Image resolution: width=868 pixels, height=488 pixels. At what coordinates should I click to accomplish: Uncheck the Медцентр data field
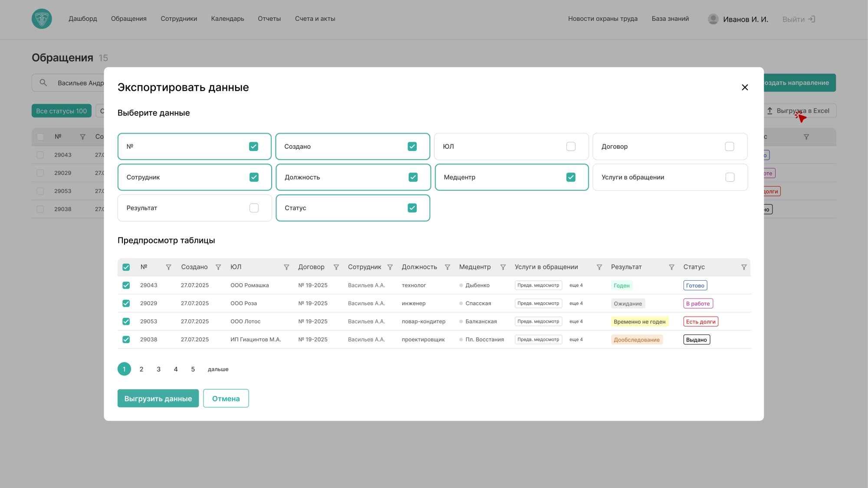571,177
